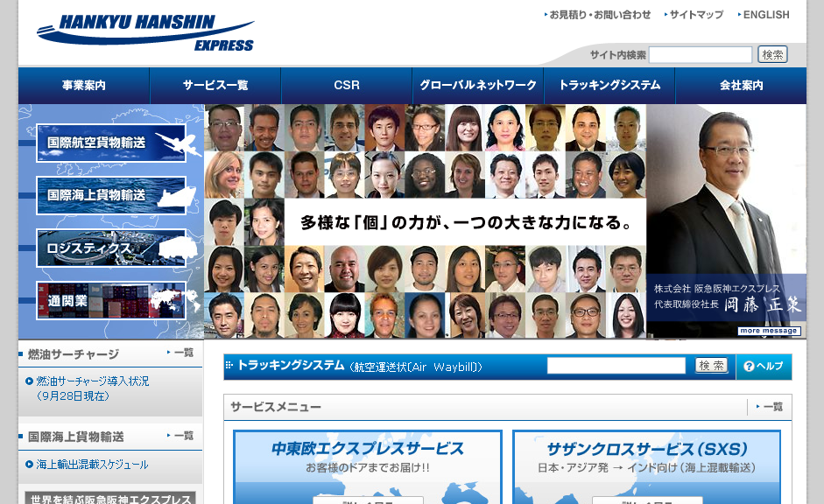
Task: Click the site search 検索 button
Action: [x=772, y=54]
